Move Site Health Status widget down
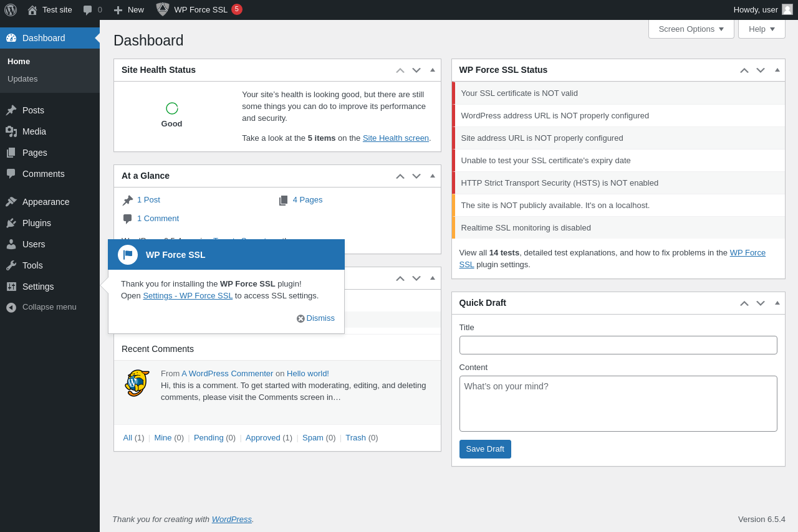This screenshot has width=798, height=532. point(416,70)
